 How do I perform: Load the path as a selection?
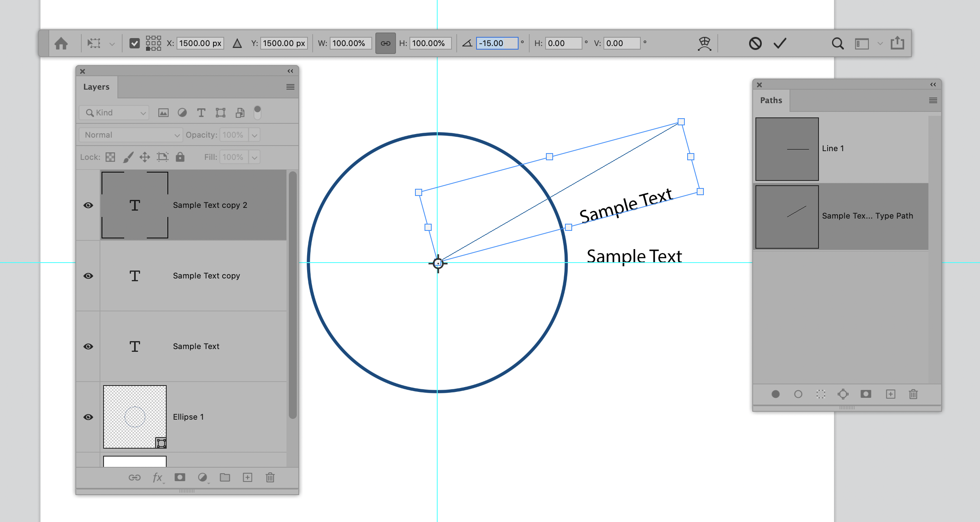pos(821,394)
